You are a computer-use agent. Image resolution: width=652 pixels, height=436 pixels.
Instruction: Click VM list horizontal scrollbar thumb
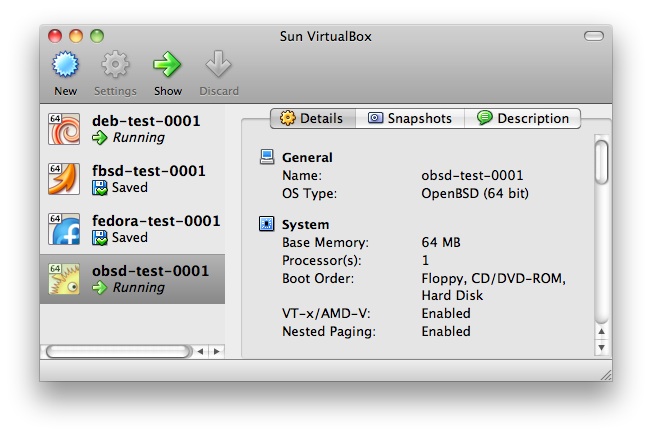[119, 352]
